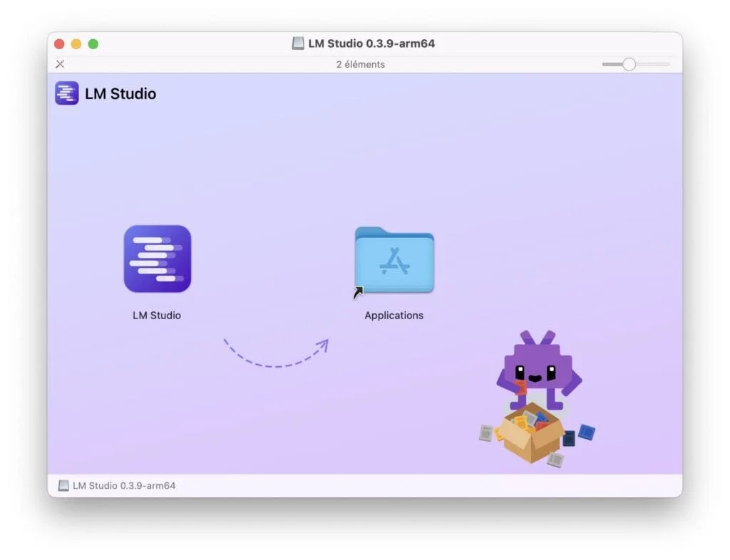Click the 2 éléments status text
Viewport: 730px width, 560px height.
coord(361,64)
